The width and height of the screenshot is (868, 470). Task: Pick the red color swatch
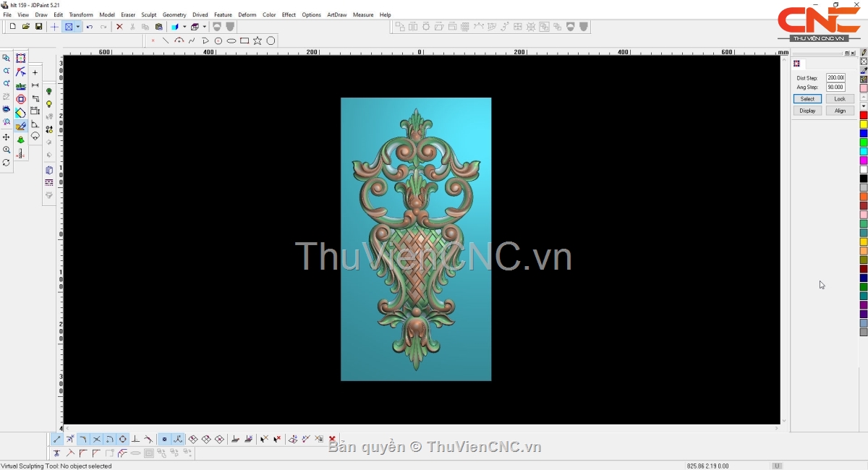coord(864,116)
